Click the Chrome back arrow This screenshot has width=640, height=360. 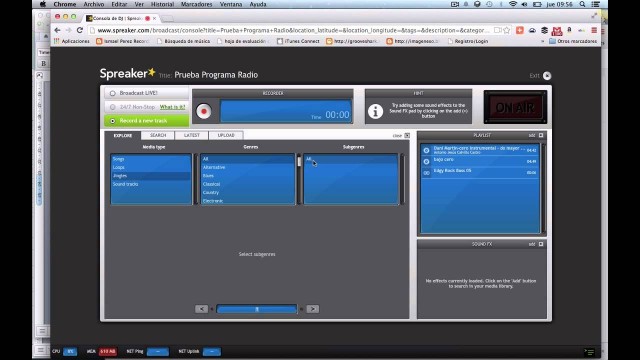click(x=57, y=30)
